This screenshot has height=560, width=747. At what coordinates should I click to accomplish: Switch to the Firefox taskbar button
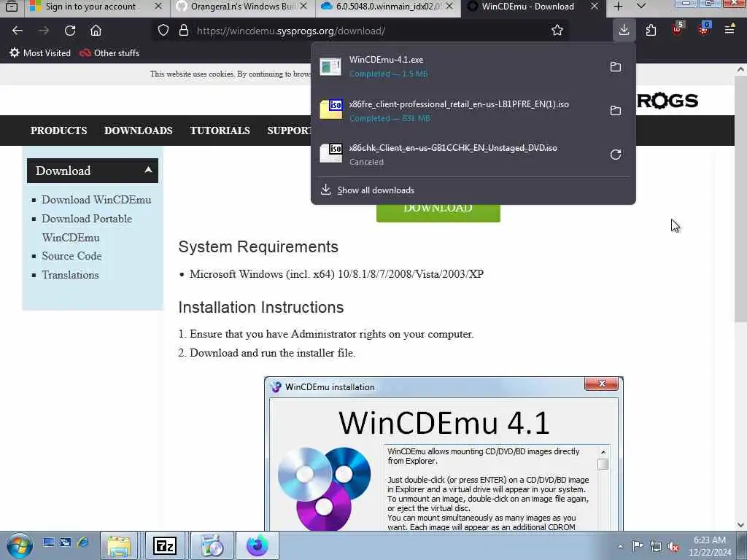258,545
